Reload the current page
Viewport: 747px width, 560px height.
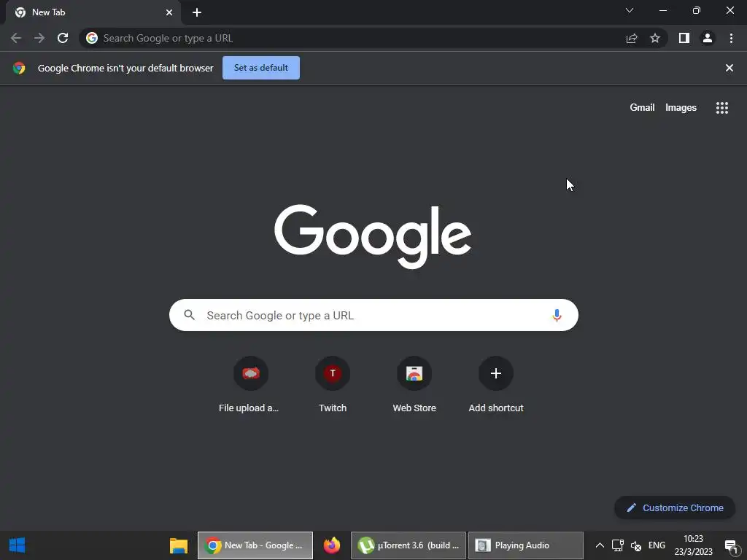coord(63,38)
